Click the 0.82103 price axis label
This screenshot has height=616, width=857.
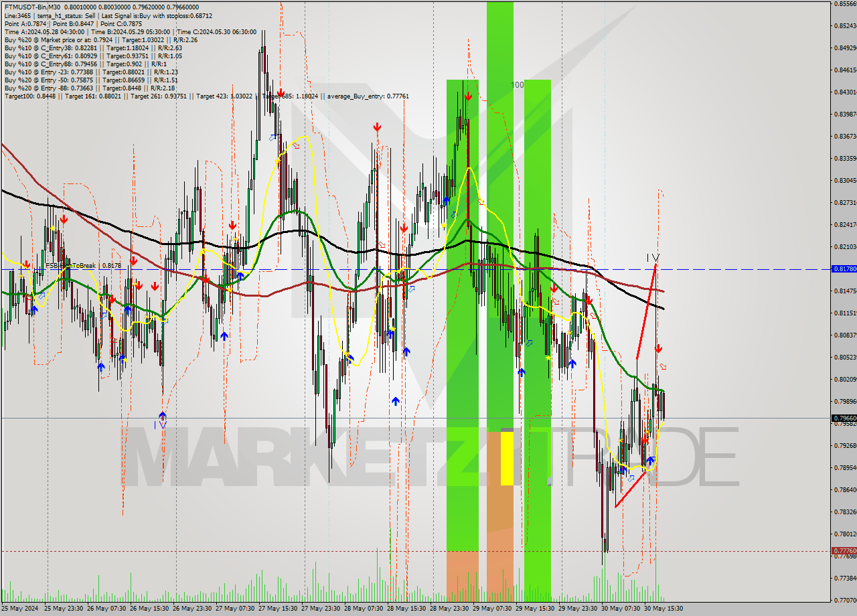[x=845, y=247]
